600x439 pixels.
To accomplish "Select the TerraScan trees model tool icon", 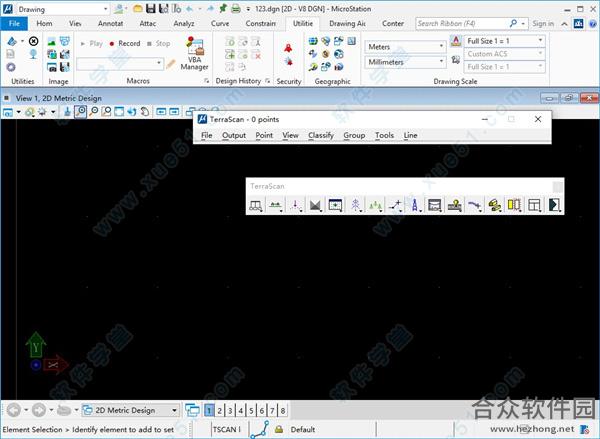I will click(375, 206).
